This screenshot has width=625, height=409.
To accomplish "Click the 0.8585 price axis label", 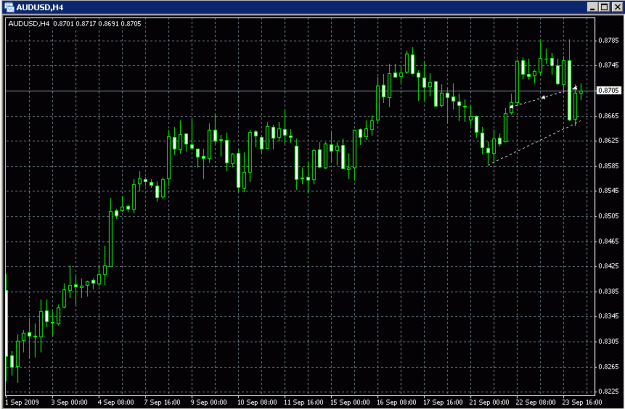I will (x=609, y=166).
